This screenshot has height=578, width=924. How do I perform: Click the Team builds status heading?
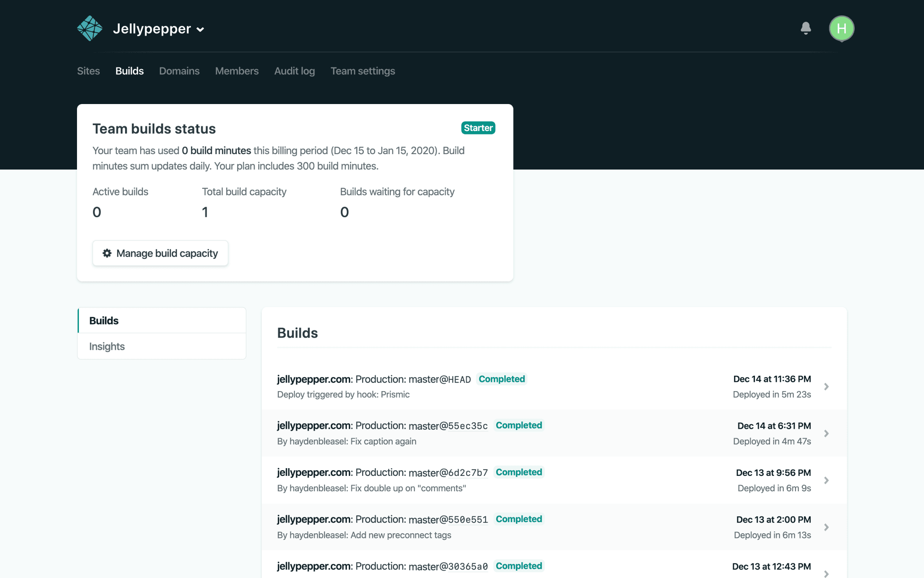pyautogui.click(x=154, y=129)
